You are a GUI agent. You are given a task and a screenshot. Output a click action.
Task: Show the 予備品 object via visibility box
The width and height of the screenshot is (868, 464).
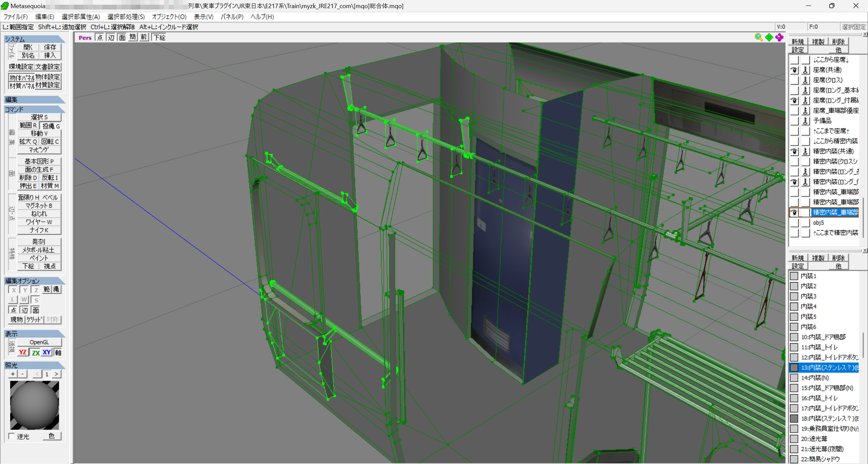click(x=794, y=121)
